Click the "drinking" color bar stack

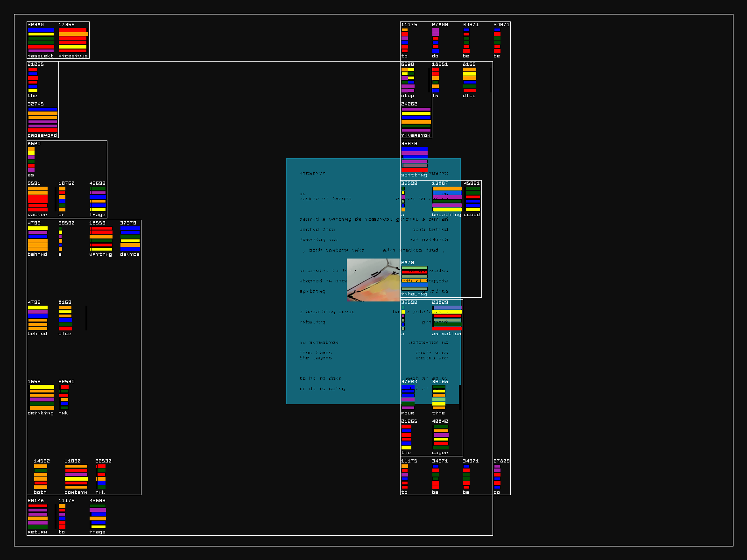pyautogui.click(x=42, y=397)
